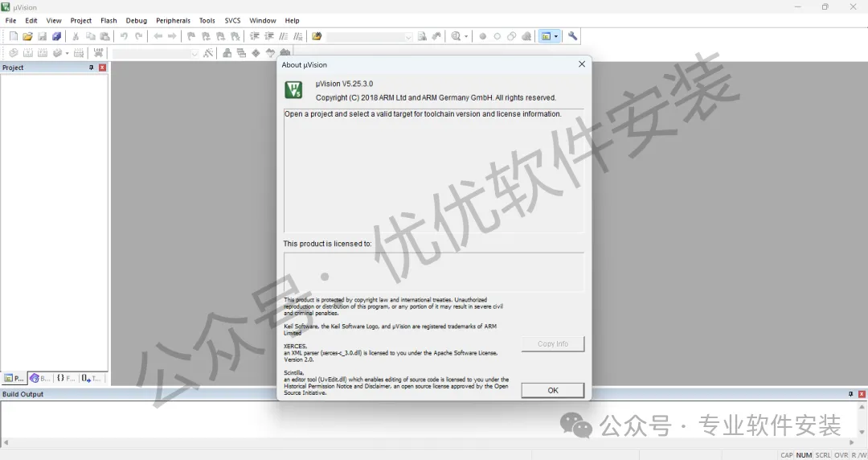Copy selection toolbar icon
Image resolution: width=868 pixels, height=460 pixels.
click(90, 36)
